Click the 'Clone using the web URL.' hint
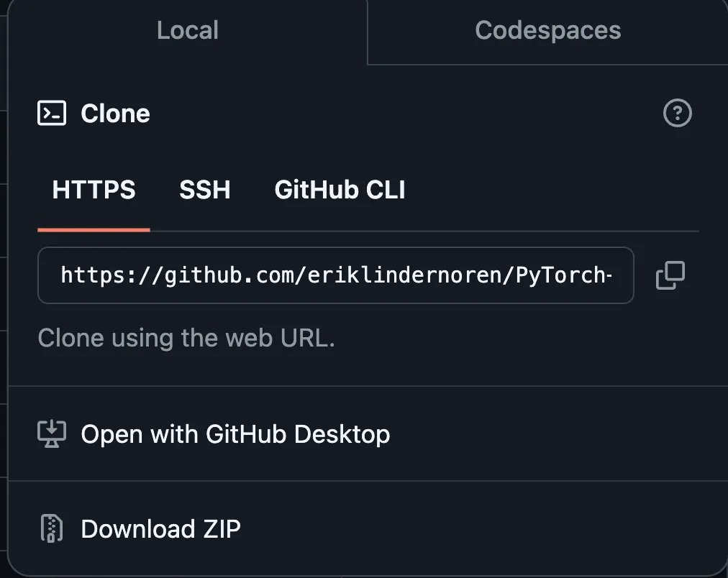This screenshot has width=728, height=578. coord(186,338)
